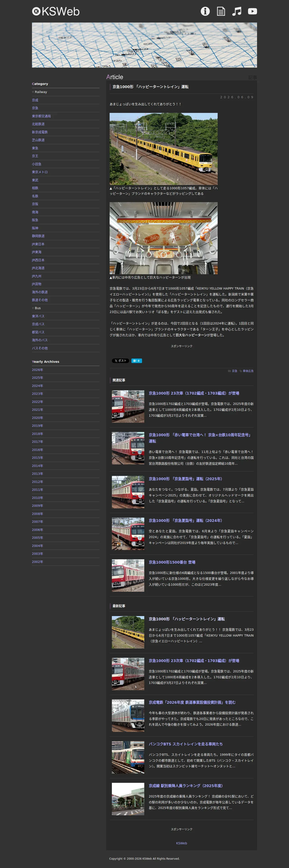This screenshot has height=868, width=289.
Task: Click the 京成線 ranking article thumbnail
Action: coord(128,799)
